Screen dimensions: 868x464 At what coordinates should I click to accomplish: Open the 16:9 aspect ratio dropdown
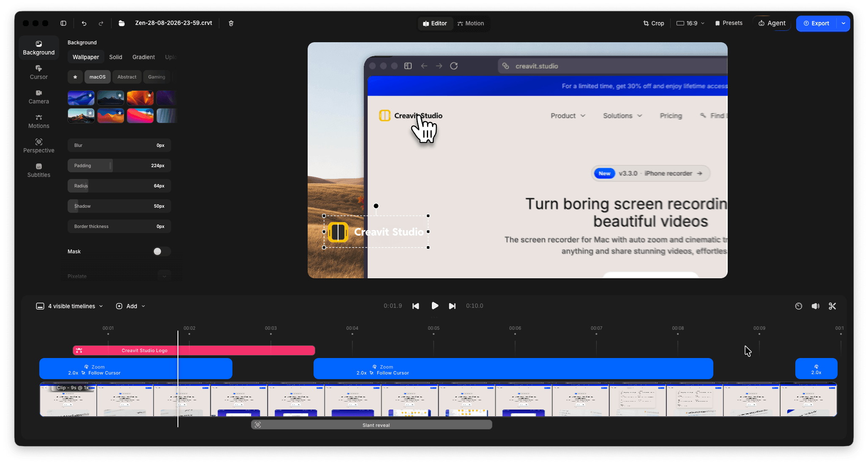(691, 23)
